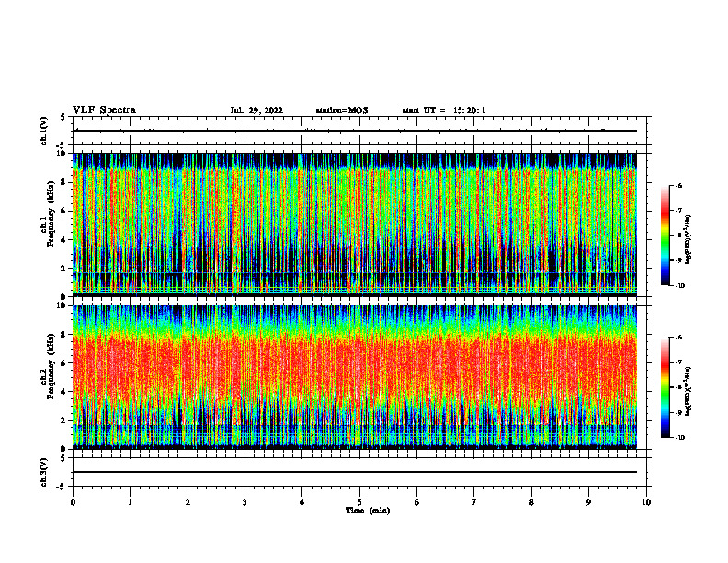Click the ch.1 color scale '-6' label
This screenshot has width=728, height=563.
point(678,186)
